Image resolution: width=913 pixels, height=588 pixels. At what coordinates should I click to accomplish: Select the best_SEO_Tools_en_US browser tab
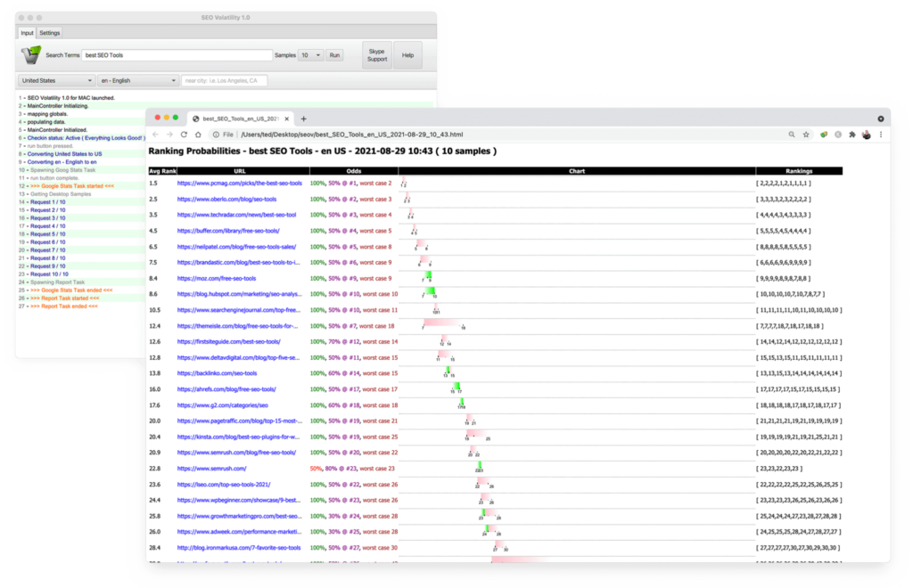coord(241,118)
